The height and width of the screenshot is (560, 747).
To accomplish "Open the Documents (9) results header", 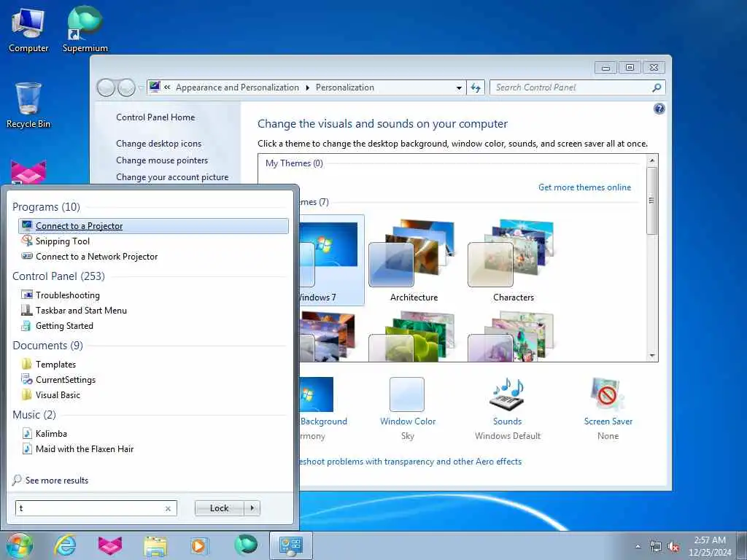I will tap(47, 345).
